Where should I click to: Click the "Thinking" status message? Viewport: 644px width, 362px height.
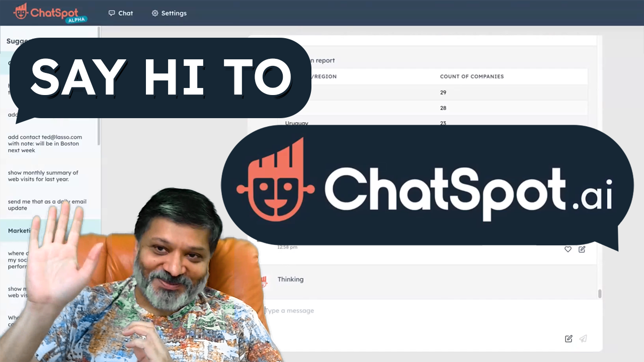pos(291,280)
